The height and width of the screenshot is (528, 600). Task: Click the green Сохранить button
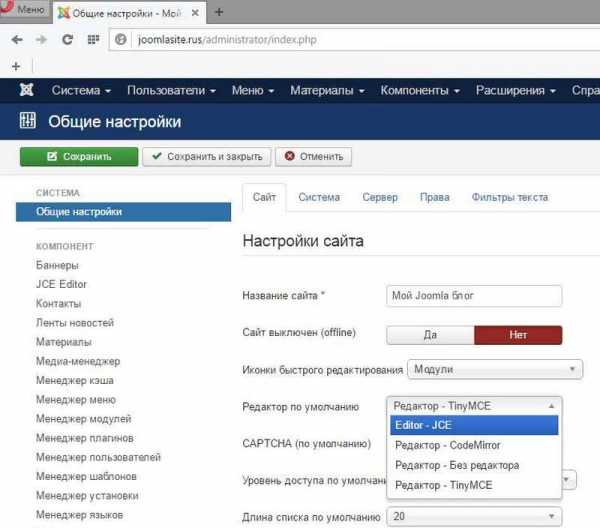79,156
